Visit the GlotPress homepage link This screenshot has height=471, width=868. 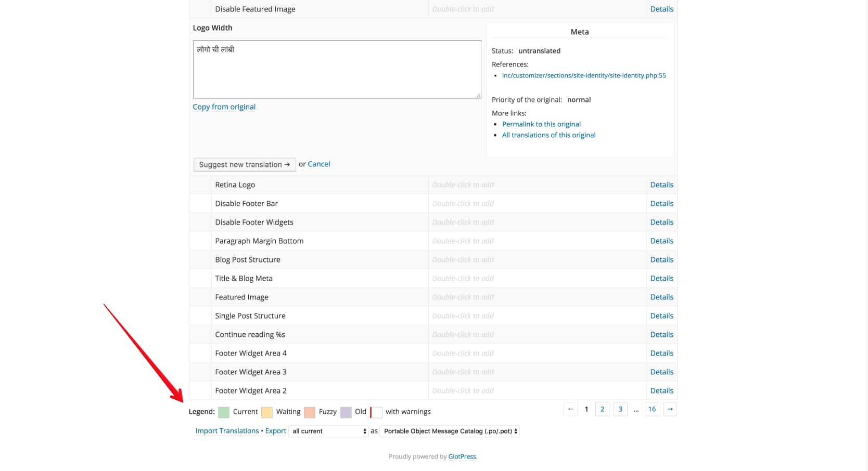pos(462,456)
